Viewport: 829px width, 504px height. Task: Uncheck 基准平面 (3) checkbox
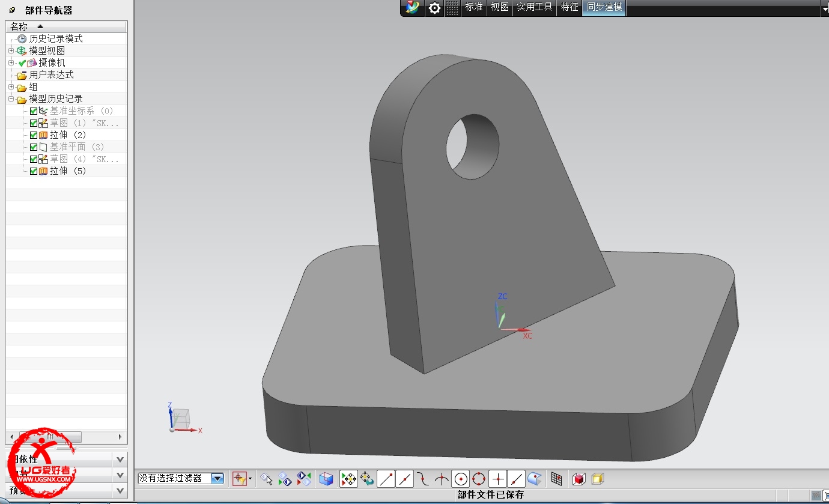tap(34, 147)
